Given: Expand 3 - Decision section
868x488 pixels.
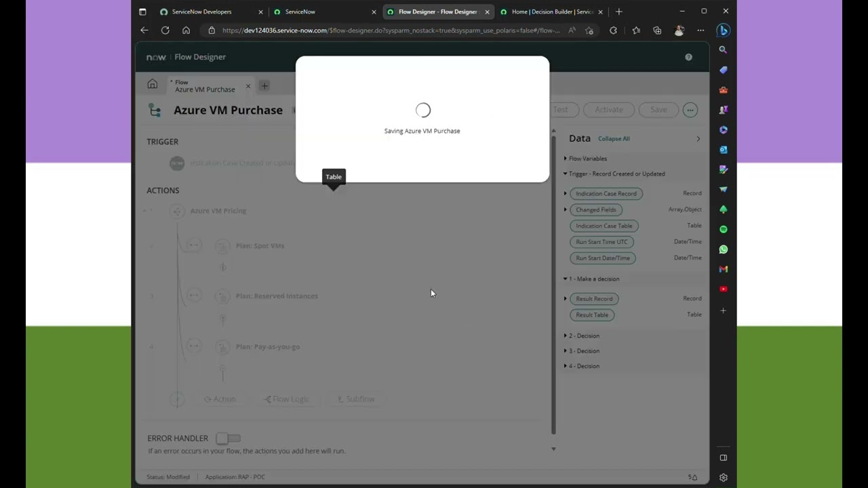Looking at the screenshot, I should pos(566,351).
